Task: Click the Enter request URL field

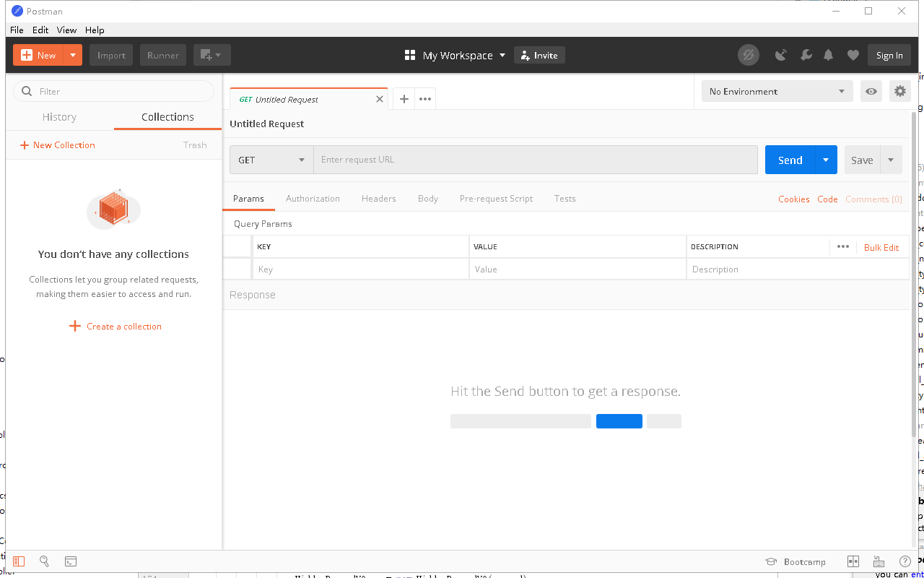Action: [535, 160]
